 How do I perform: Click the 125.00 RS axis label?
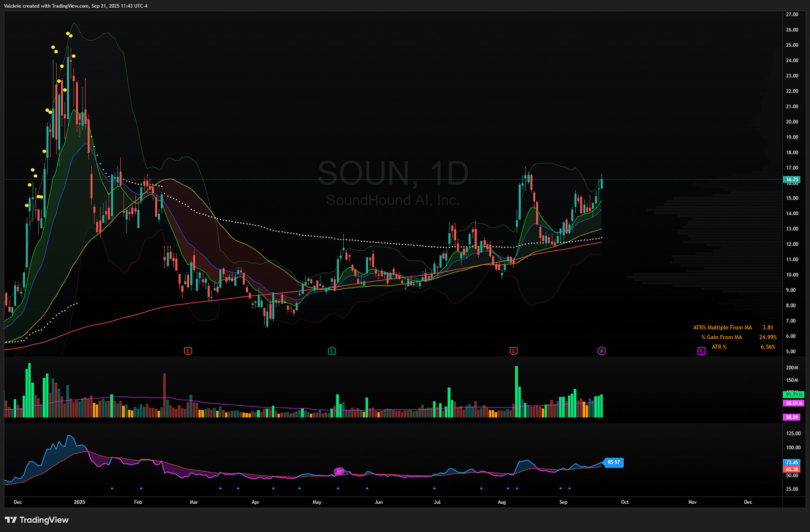click(x=793, y=433)
